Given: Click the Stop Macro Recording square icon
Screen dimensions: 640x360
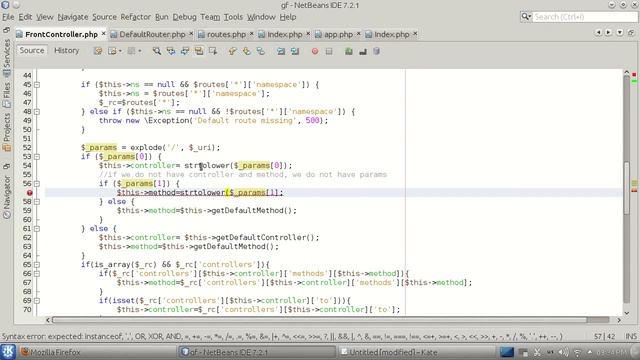Looking at the screenshot, I should [x=329, y=51].
